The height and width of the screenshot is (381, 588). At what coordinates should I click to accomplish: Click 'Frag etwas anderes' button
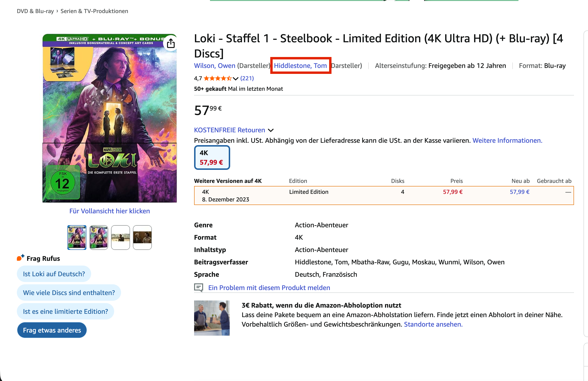pyautogui.click(x=52, y=330)
